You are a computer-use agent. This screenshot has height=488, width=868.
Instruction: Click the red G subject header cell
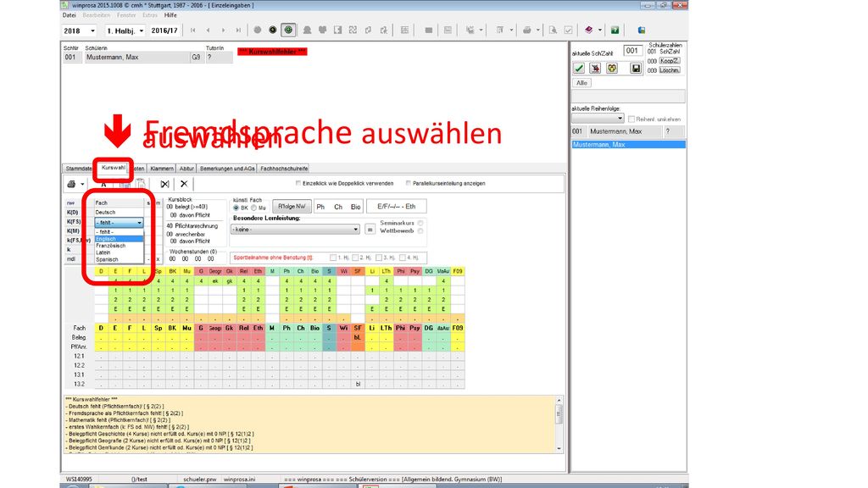click(x=201, y=271)
